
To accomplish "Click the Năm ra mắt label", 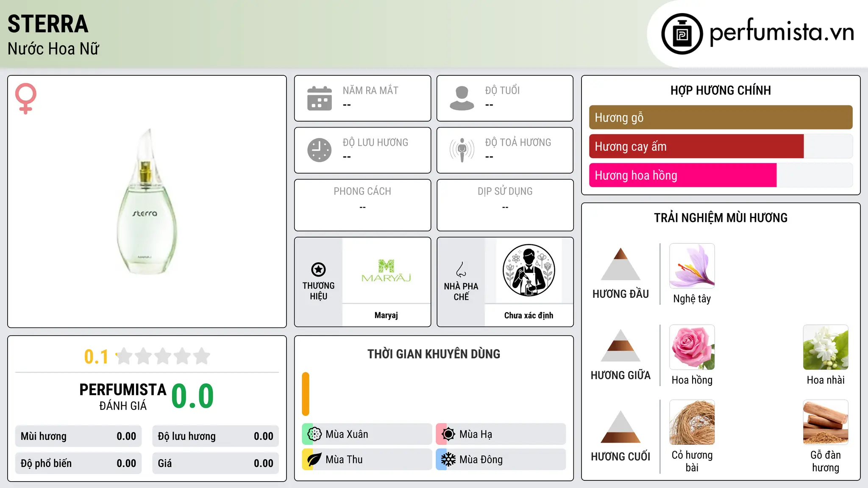I will click(x=370, y=90).
